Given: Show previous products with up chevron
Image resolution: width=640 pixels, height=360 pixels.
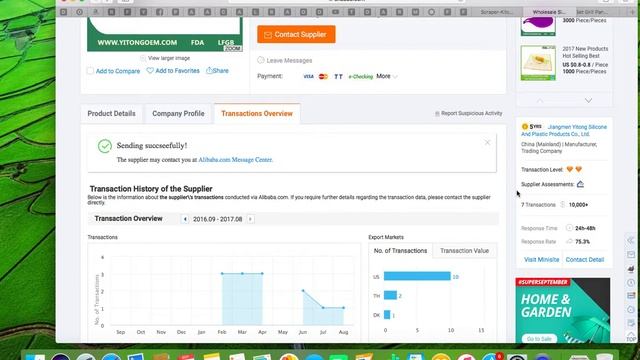Looking at the screenshot, I should 540,100.
